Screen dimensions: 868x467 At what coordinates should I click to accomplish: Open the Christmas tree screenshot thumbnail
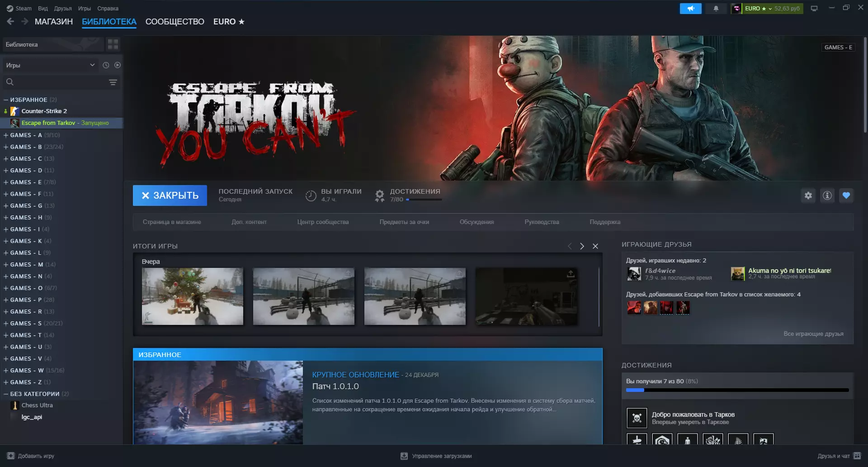pos(193,296)
